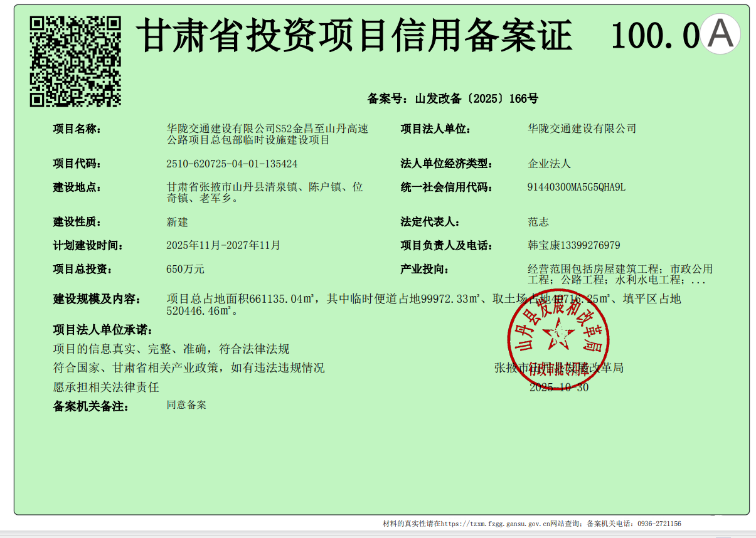
Task: Select the filing number 山发改备〔2025〕166号
Action: pyautogui.click(x=476, y=98)
